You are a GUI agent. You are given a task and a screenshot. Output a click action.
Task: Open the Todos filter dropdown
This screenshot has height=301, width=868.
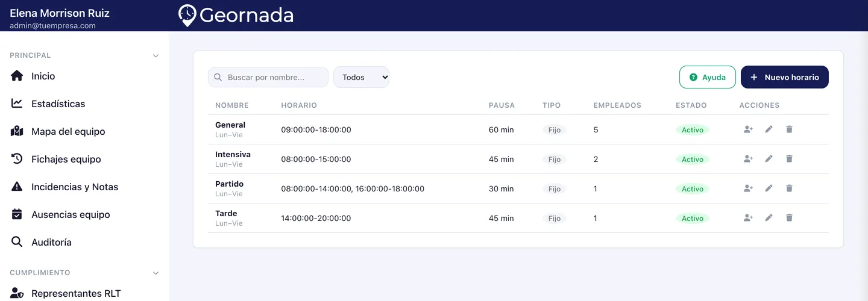pos(362,77)
